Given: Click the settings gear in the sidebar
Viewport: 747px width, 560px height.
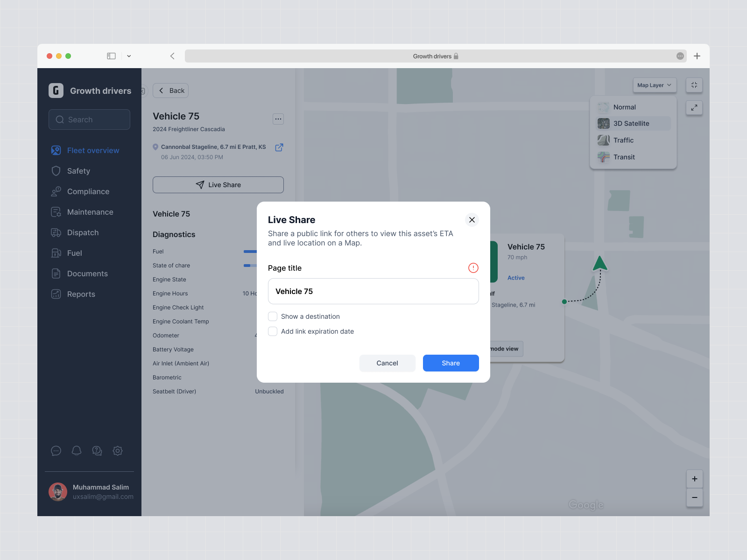Looking at the screenshot, I should click(x=118, y=451).
